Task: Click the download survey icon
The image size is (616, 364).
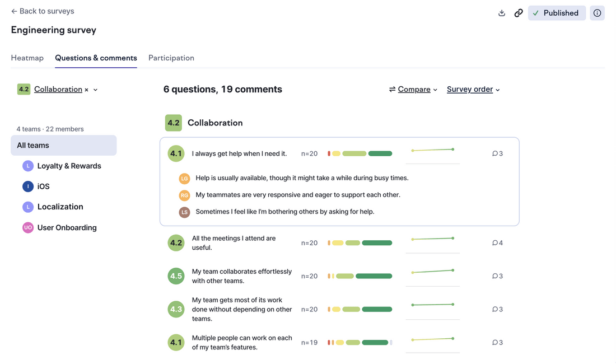Action: pyautogui.click(x=502, y=12)
